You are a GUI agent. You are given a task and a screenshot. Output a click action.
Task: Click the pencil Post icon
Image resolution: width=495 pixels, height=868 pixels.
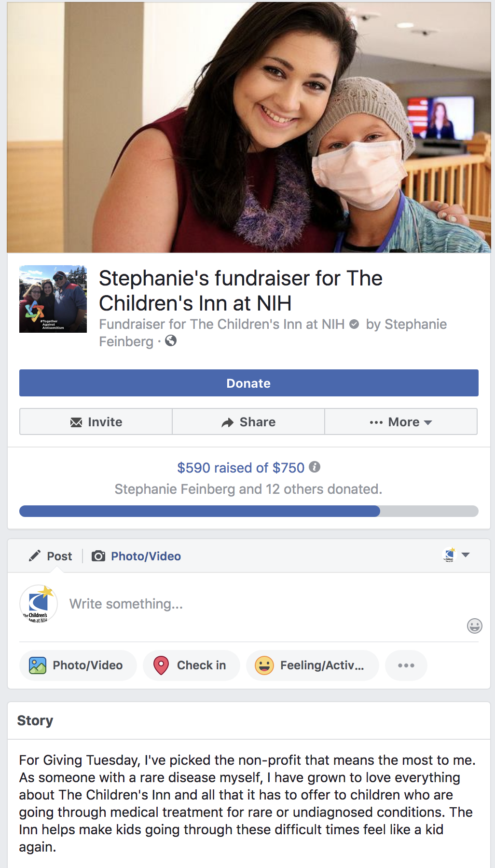click(x=35, y=556)
